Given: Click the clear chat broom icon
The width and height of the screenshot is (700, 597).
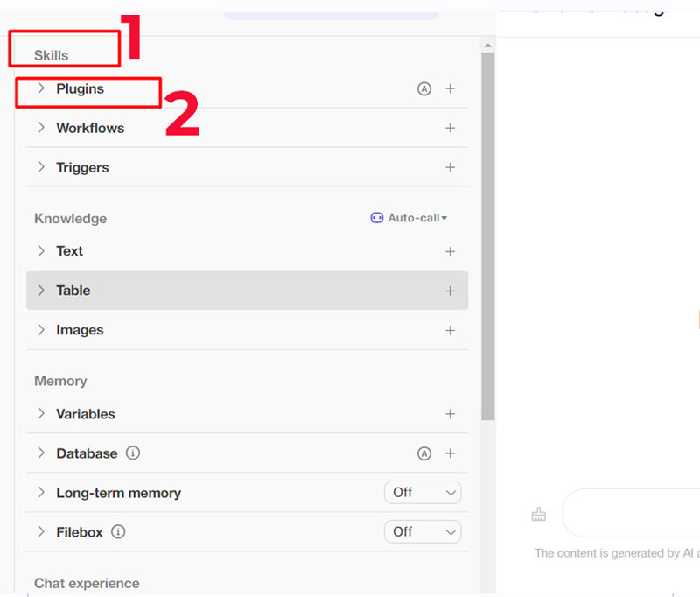Looking at the screenshot, I should (x=539, y=515).
